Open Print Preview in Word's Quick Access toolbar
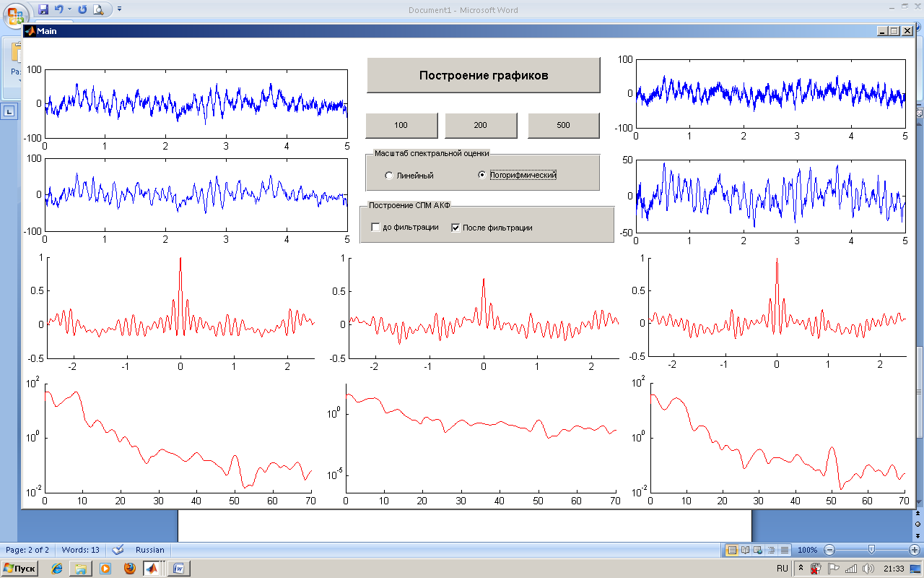This screenshot has width=924, height=578. [x=98, y=9]
